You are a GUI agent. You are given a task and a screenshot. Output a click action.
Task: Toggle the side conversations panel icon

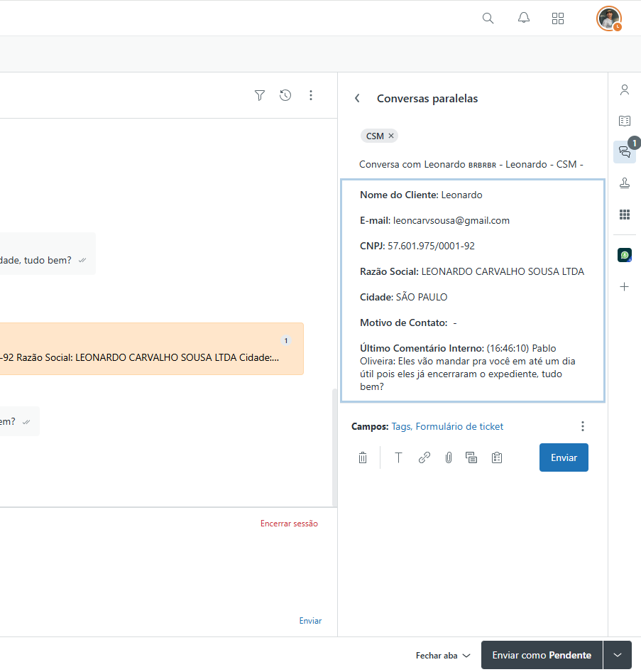(x=625, y=152)
